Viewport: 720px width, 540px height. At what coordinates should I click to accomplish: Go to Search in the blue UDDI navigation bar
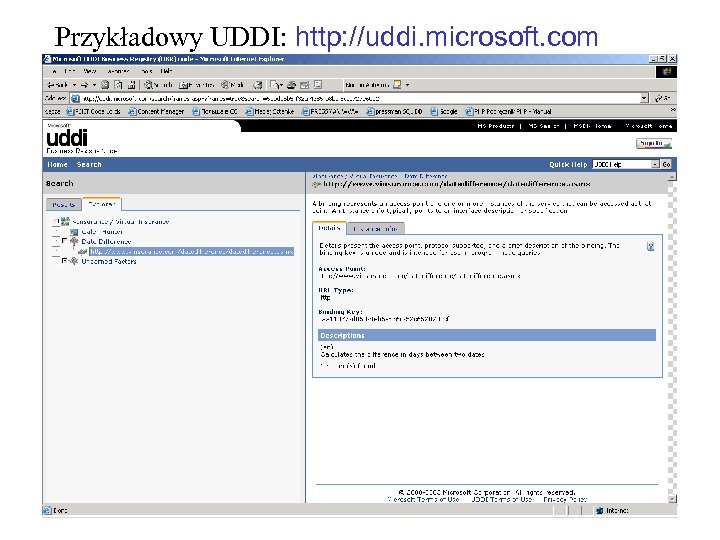89,164
